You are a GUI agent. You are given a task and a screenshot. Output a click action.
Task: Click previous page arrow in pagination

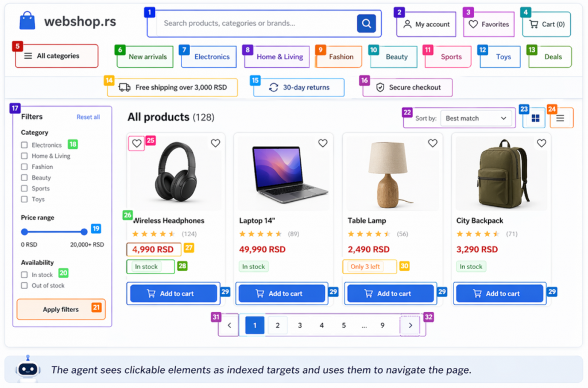point(229,325)
